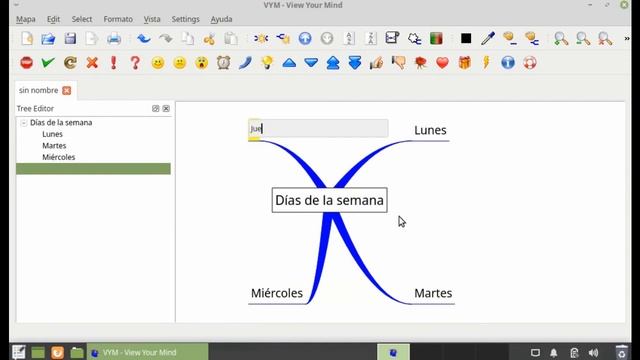Select the 'Miércoles' branch on the map
This screenshot has width=640, height=360.
277,293
